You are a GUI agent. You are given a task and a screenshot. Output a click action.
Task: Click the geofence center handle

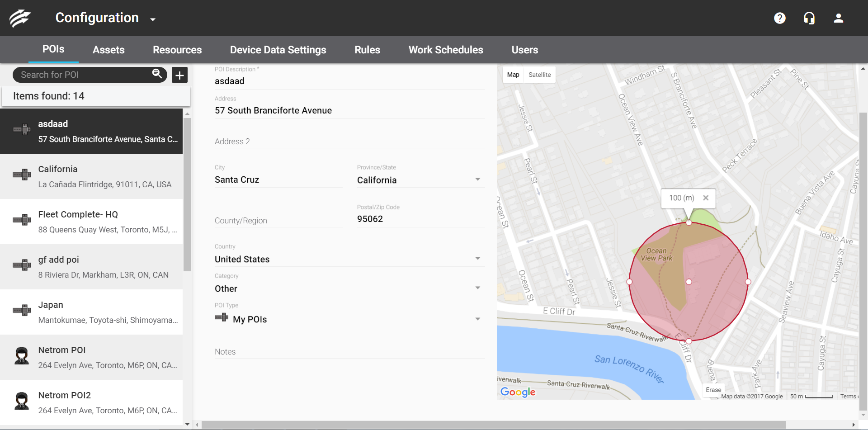689,282
